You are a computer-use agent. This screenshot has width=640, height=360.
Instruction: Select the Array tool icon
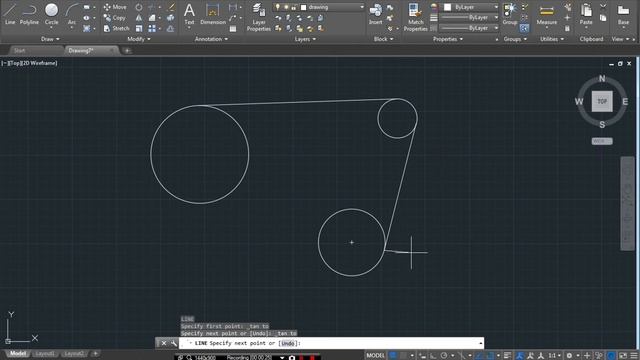152,29
